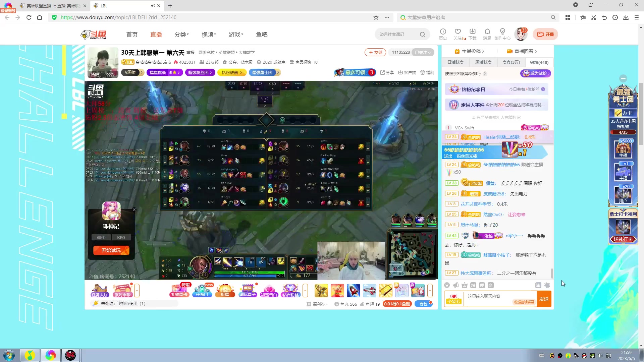
Task: Expand the activity icons chevron after 派对来啦
Action: pyautogui.click(x=137, y=290)
